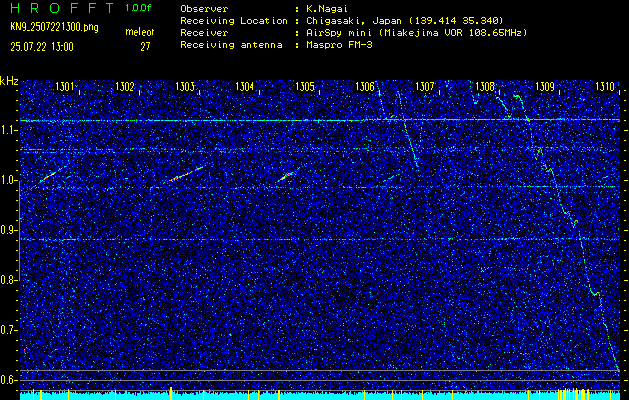Click the kHz axis unit label
Screen dimensions: 629x400
9,81
